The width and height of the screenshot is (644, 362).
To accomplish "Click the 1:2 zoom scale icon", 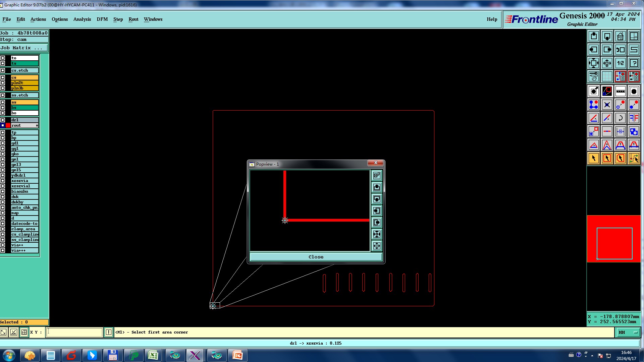I will (620, 63).
